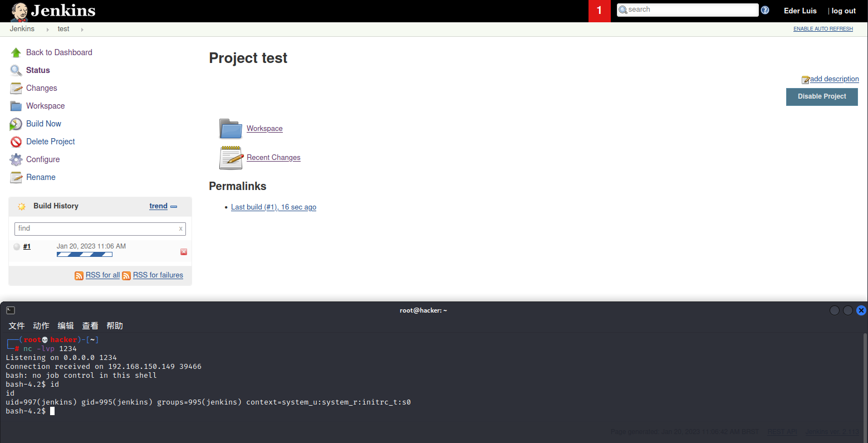
Task: Click the large Recent Changes notepad icon
Action: point(231,158)
